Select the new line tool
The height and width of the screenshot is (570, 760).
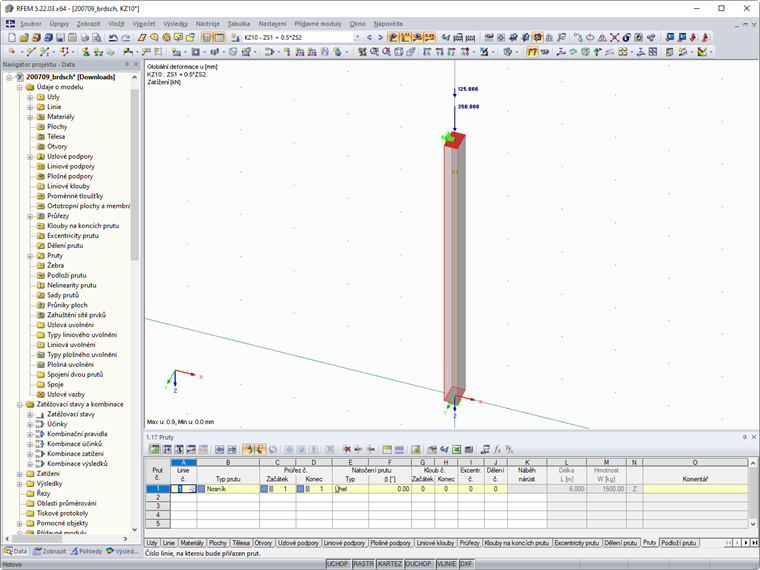tap(31, 52)
